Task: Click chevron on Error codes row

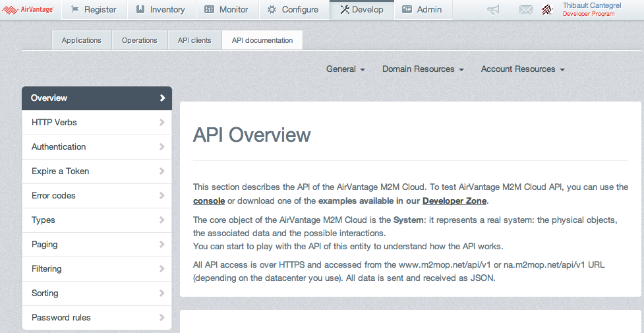Action: tap(161, 196)
